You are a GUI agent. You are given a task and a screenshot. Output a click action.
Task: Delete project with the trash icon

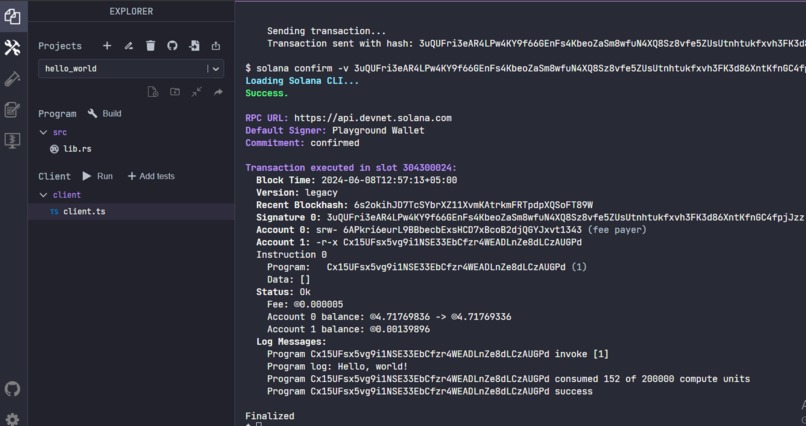(150, 46)
